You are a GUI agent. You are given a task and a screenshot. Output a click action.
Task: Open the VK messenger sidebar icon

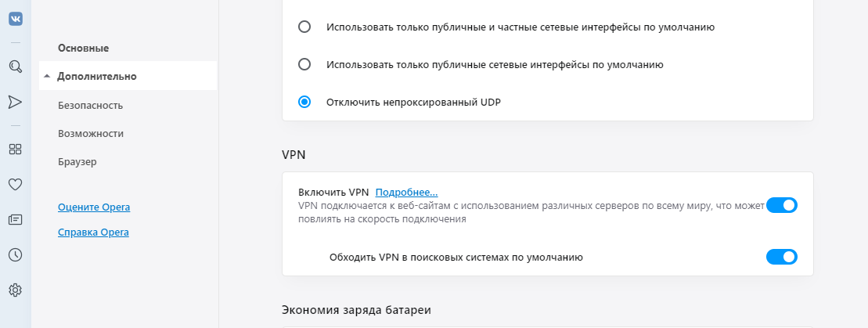coord(15,19)
